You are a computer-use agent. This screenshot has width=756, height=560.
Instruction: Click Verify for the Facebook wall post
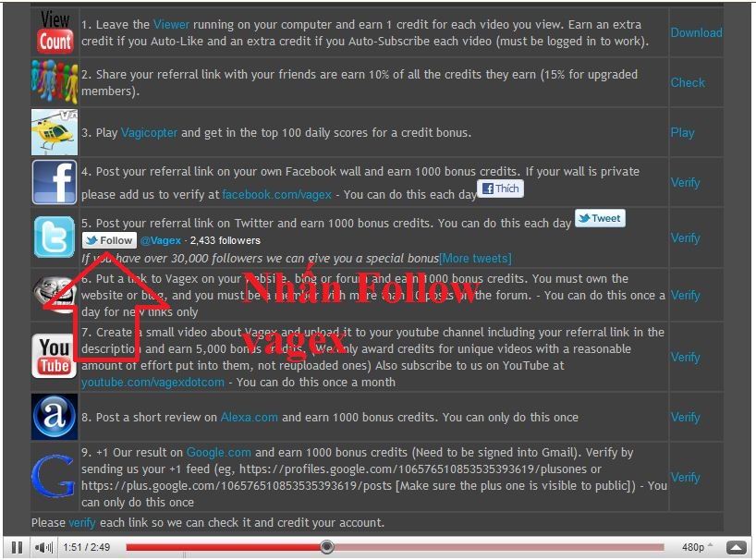(685, 183)
